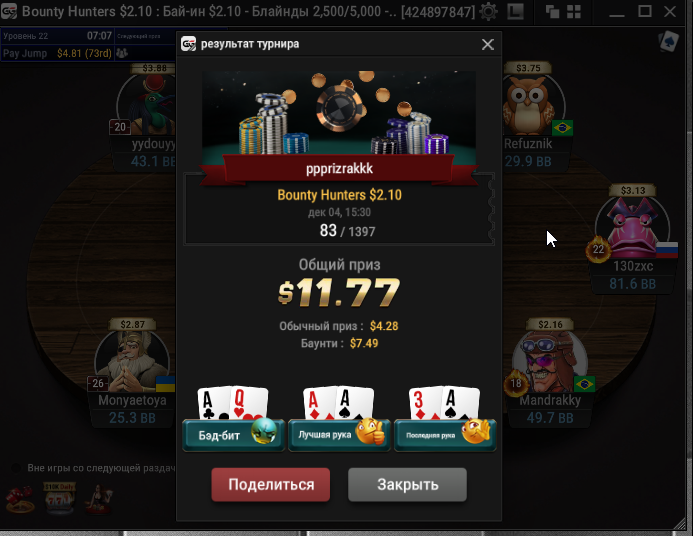Tile tables using the grid icon

pyautogui.click(x=574, y=11)
